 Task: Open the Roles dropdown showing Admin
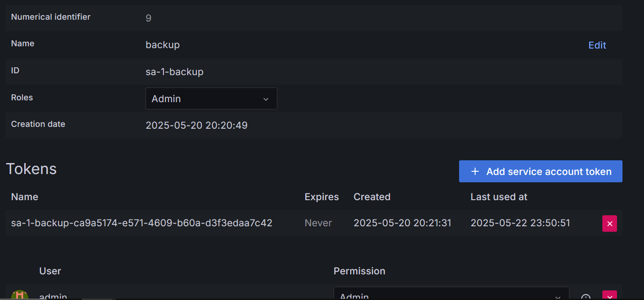tap(211, 98)
